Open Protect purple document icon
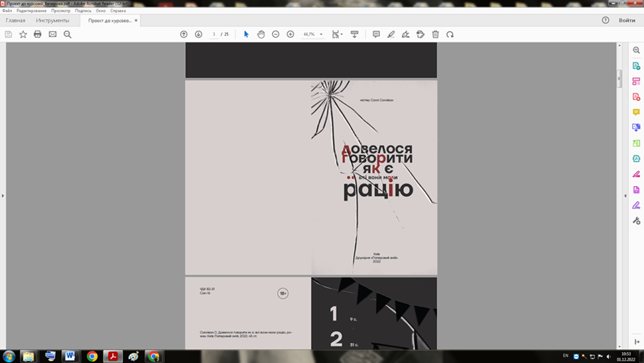The image size is (644, 363). (x=636, y=189)
